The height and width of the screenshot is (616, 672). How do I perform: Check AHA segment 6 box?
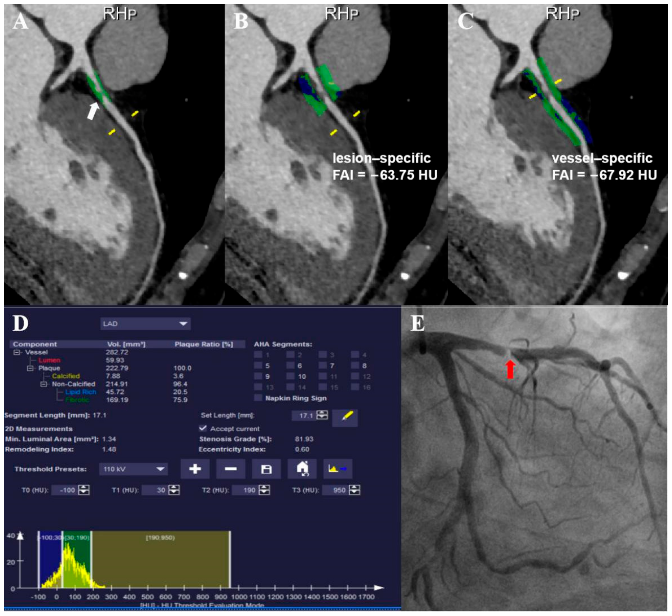coord(290,365)
